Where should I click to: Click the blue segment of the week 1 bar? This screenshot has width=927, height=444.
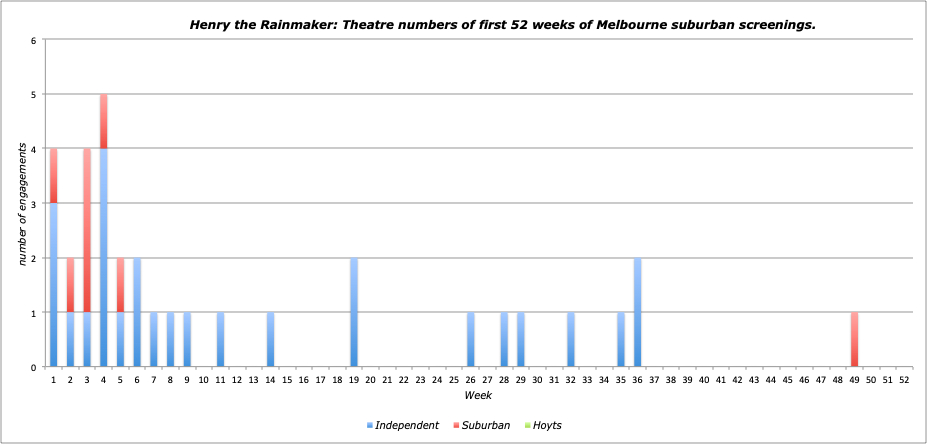pos(53,285)
